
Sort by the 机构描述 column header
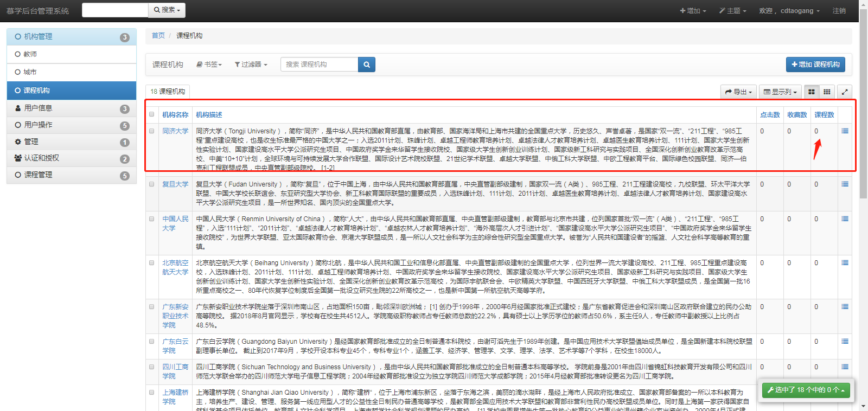209,115
